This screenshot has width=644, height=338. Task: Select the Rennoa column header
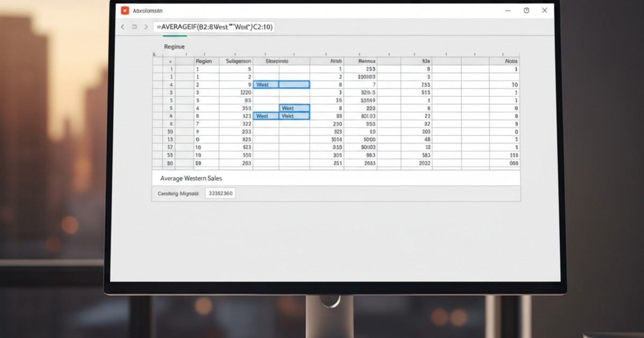[x=367, y=61]
